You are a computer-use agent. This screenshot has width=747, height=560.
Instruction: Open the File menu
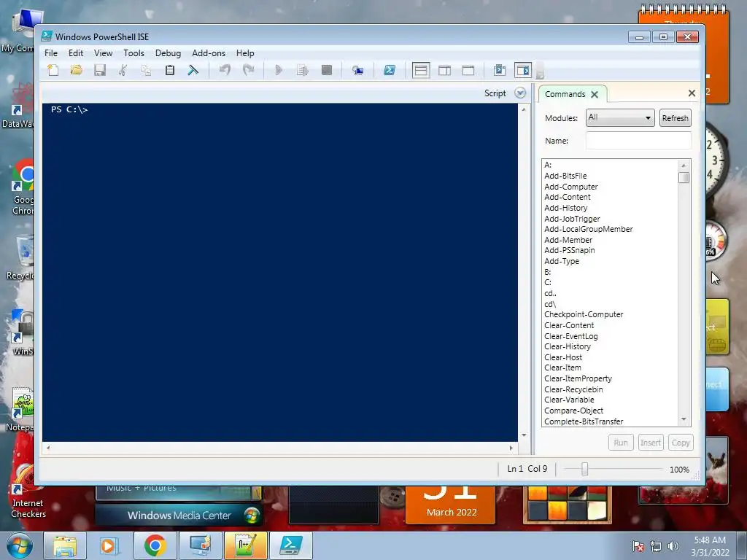51,53
